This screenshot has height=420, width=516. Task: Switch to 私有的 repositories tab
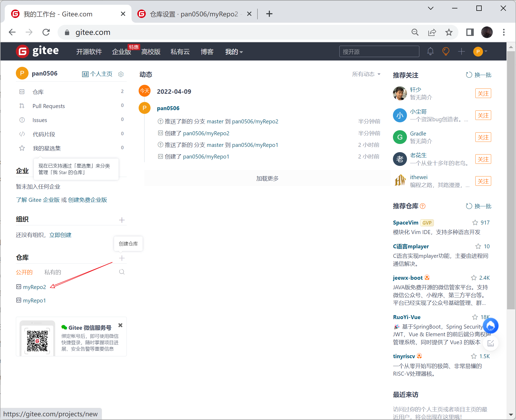(x=53, y=272)
